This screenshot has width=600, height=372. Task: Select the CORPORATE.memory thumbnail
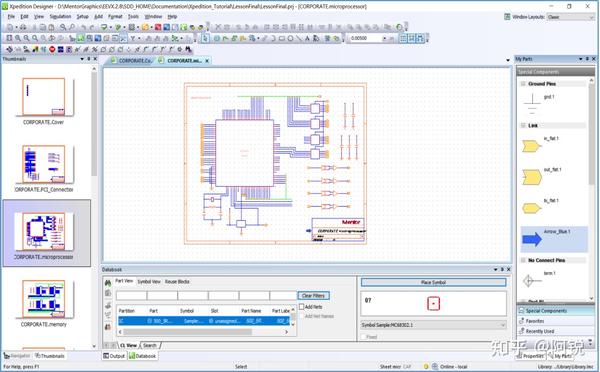point(43,303)
